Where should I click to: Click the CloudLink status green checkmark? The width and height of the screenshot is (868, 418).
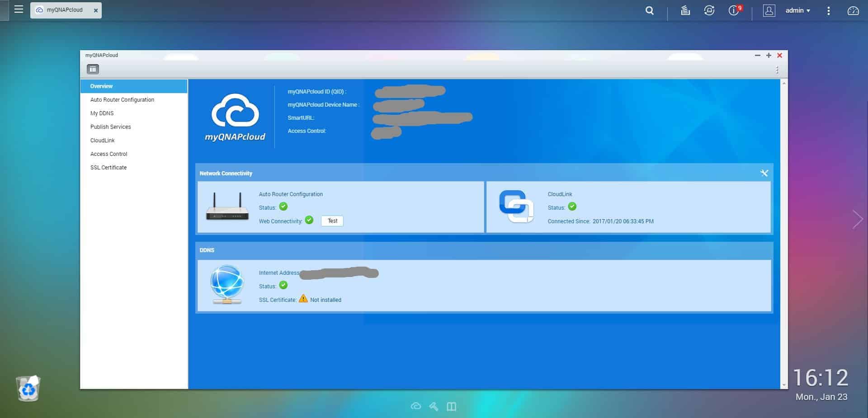(x=572, y=207)
